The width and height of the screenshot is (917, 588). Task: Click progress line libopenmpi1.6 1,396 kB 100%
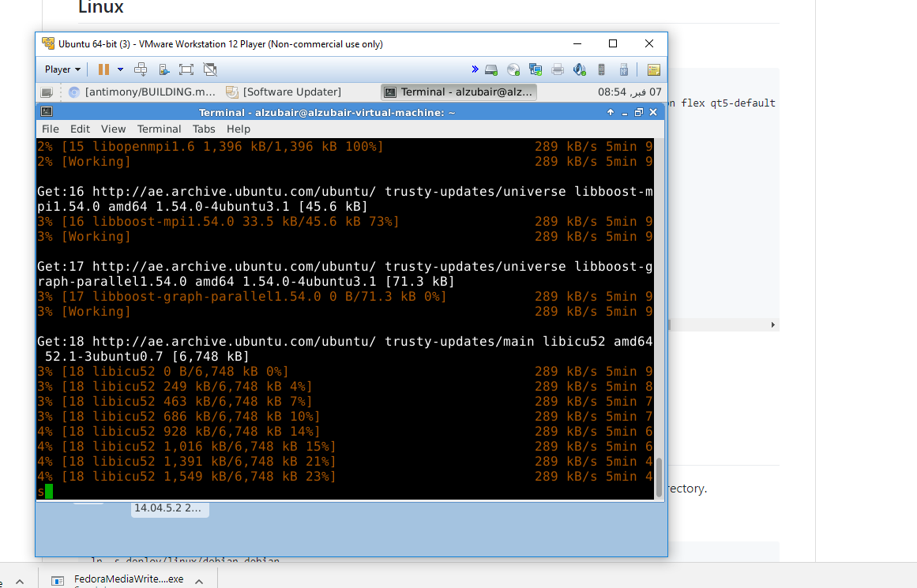[344, 146]
